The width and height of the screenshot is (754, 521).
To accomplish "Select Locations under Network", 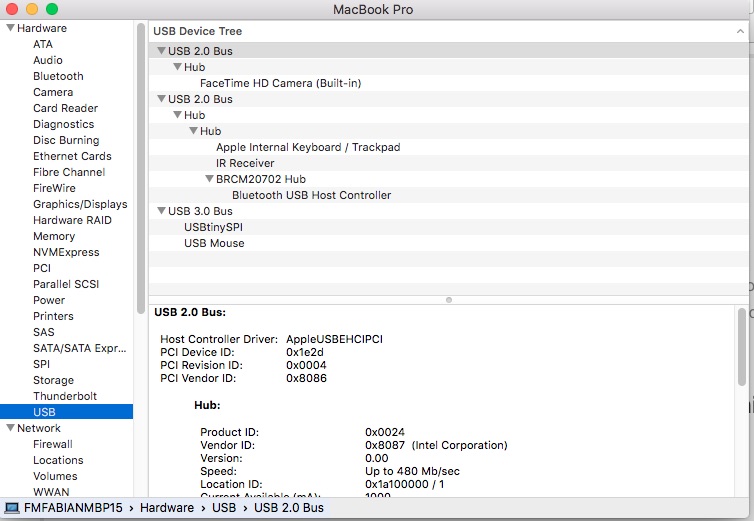I will coord(58,460).
